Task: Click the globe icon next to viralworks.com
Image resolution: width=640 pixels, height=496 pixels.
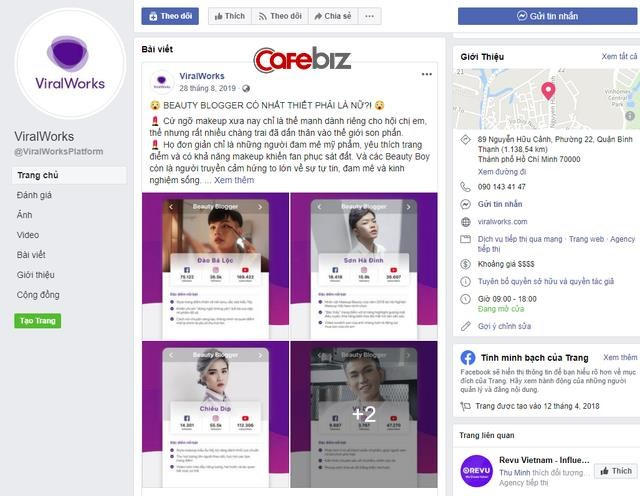Action: pos(465,222)
